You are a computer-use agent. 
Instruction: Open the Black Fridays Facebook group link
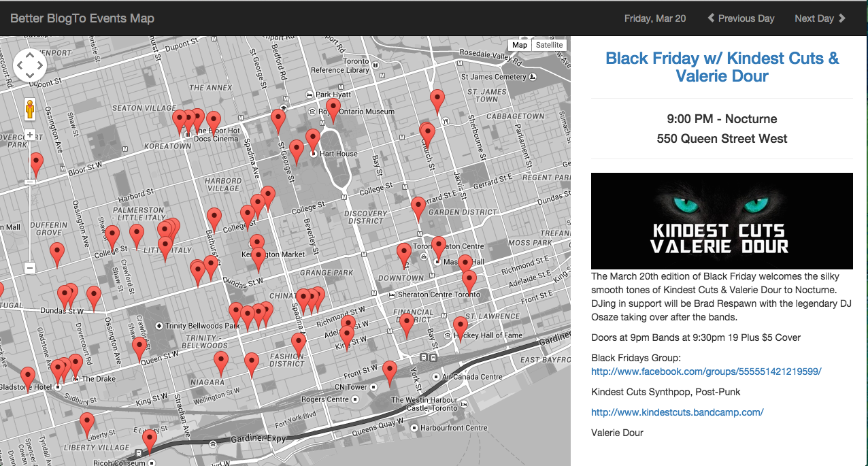(706, 371)
